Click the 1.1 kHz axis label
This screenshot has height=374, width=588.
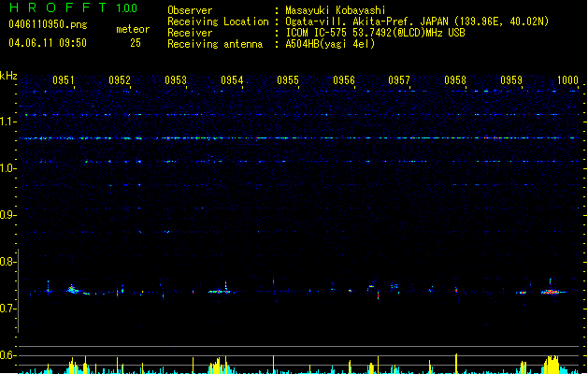[7, 122]
